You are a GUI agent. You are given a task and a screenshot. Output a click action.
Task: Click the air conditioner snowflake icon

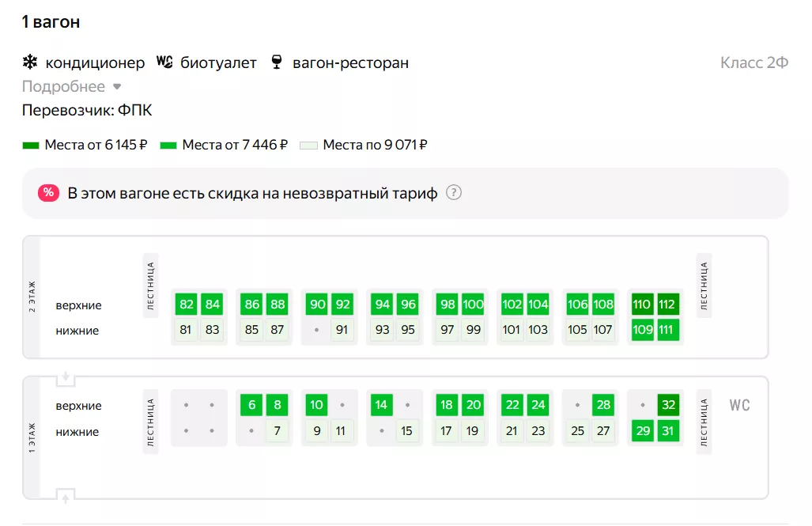[30, 62]
